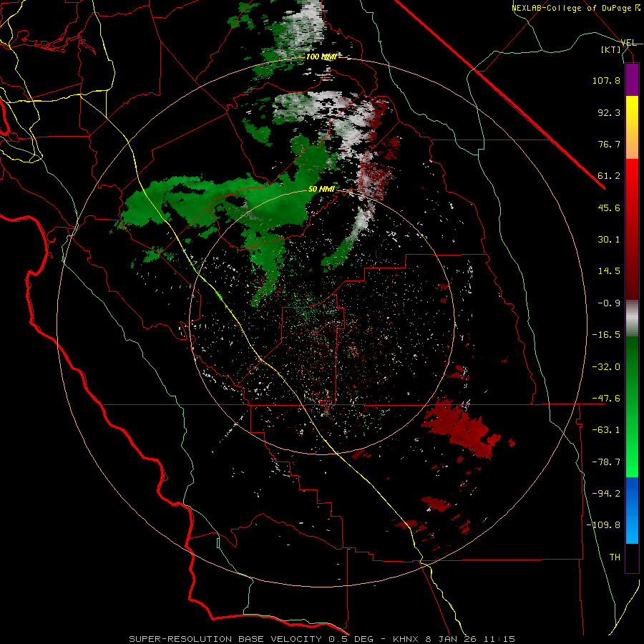Click the Super-Resolution Base Velocity caption
The height and width of the screenshot is (644, 644).
point(322,639)
